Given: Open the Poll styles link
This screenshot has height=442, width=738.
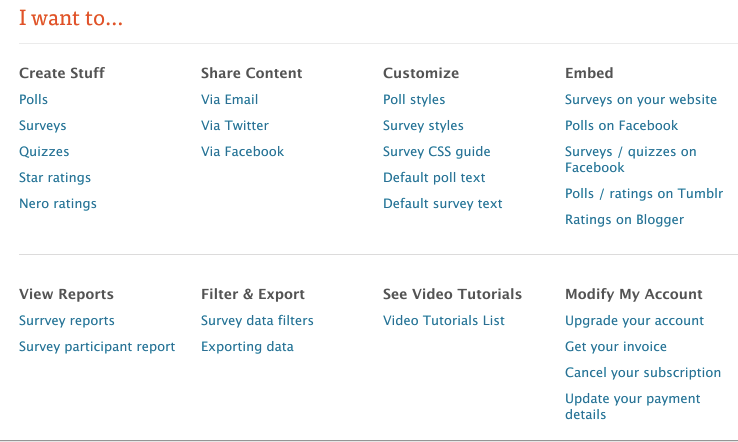Looking at the screenshot, I should (414, 100).
